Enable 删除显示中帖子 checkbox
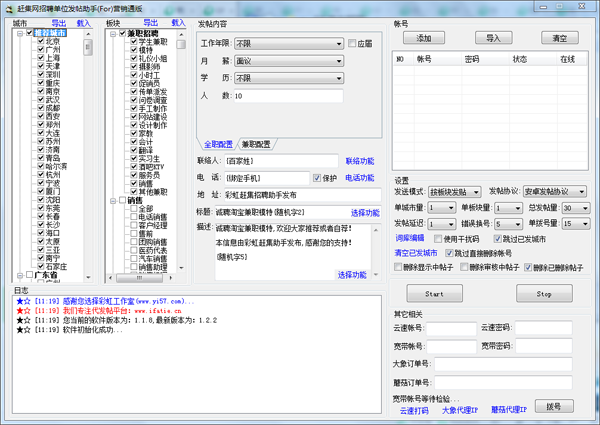This screenshot has height=425, width=600. 398,267
